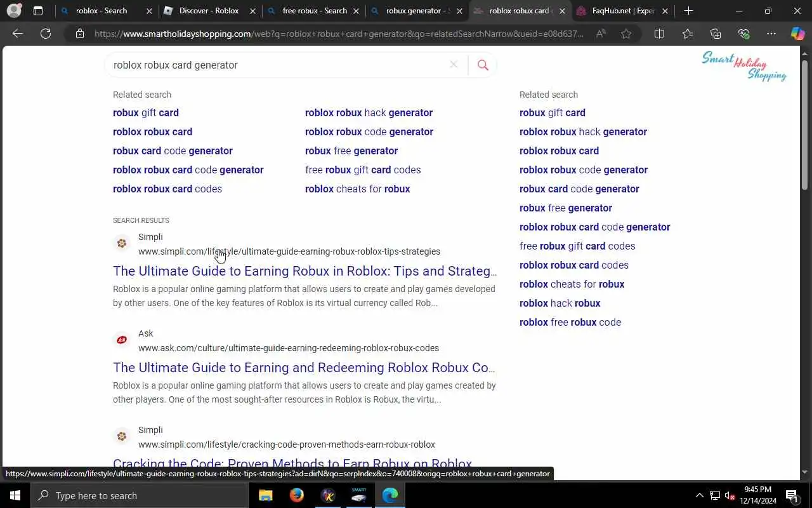The height and width of the screenshot is (508, 812).
Task: Open Split screen icon
Action: [659, 34]
